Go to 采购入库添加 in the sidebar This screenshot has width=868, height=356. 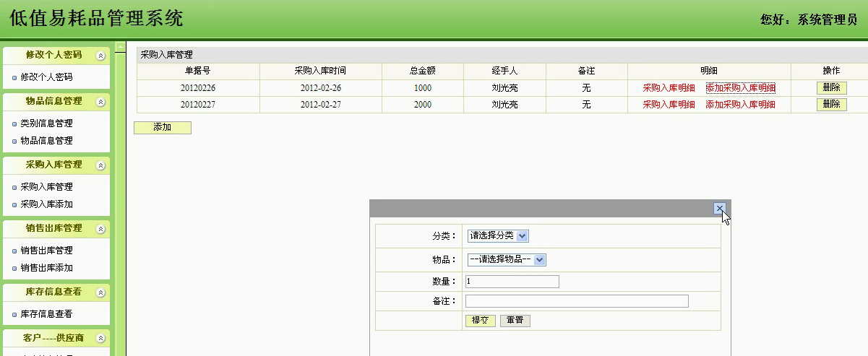46,204
